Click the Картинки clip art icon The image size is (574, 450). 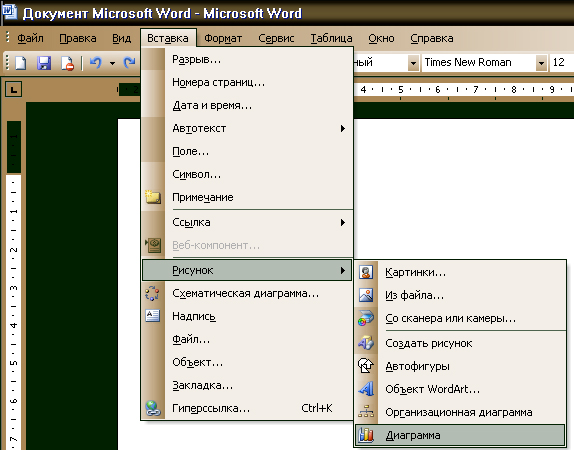tap(366, 272)
